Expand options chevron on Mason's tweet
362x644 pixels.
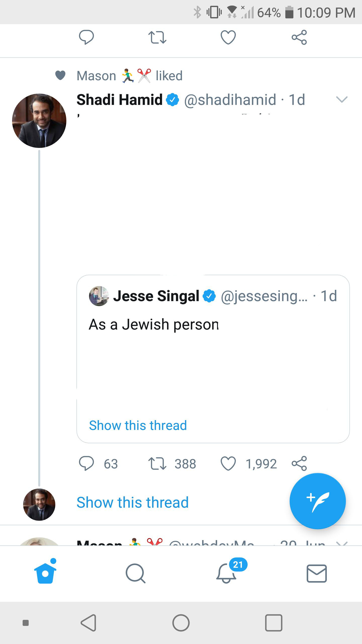342,543
